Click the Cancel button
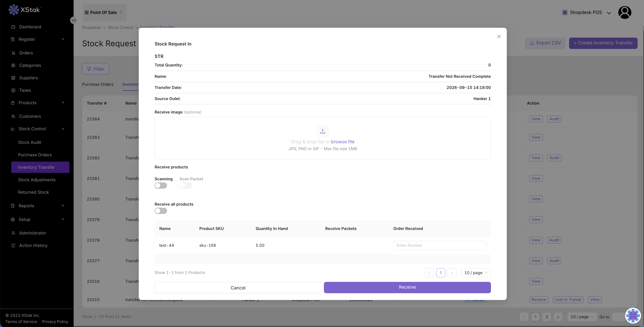Image resolution: width=644 pixels, height=327 pixels. (238, 288)
